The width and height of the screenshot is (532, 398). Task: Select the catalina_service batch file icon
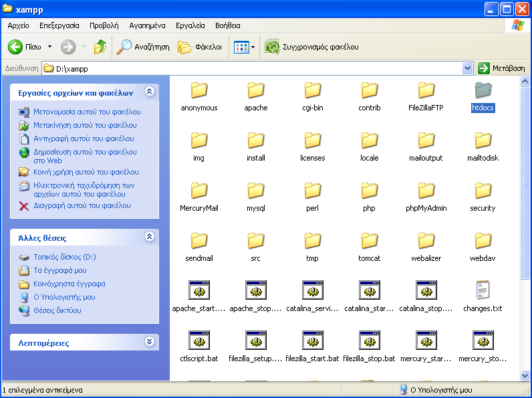[x=313, y=290]
